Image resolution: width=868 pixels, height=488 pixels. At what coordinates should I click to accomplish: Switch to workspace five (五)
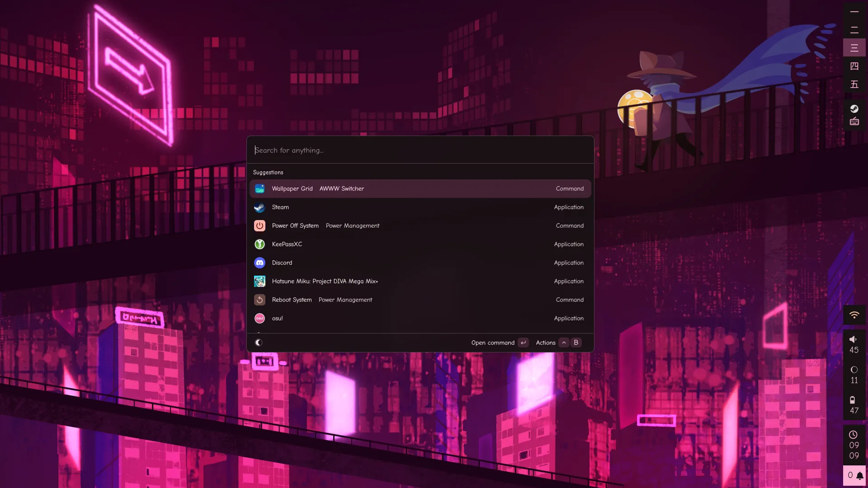pos(854,84)
